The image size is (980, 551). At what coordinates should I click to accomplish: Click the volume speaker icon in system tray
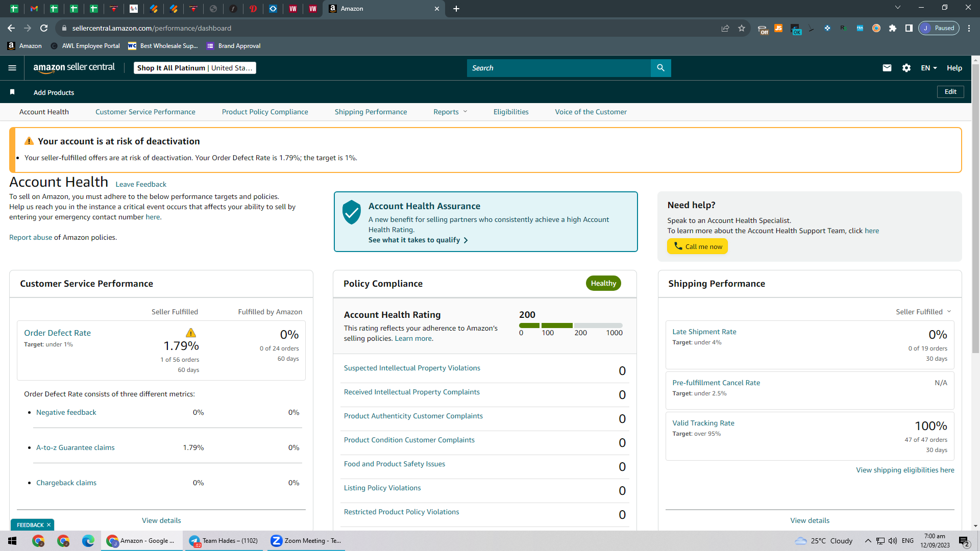tap(893, 541)
